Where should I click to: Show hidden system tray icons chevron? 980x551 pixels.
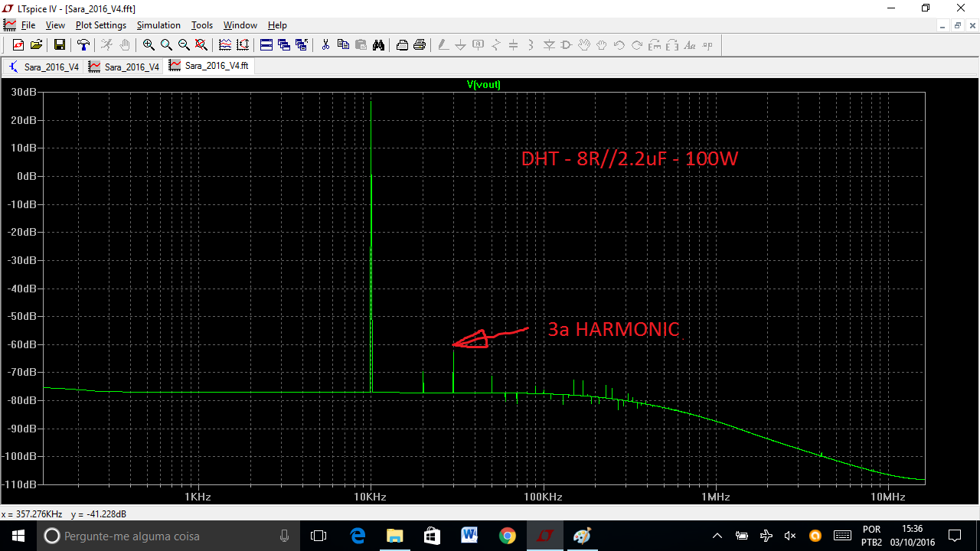717,536
